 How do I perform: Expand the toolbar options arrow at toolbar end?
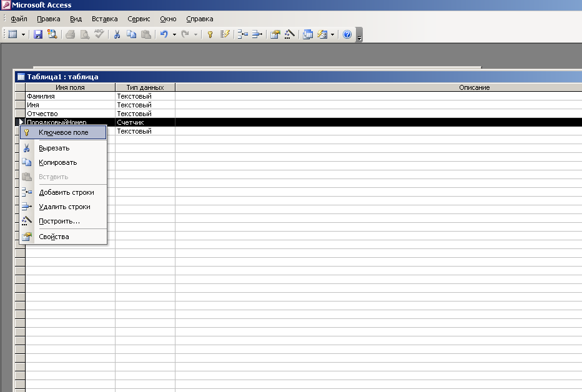(x=359, y=35)
